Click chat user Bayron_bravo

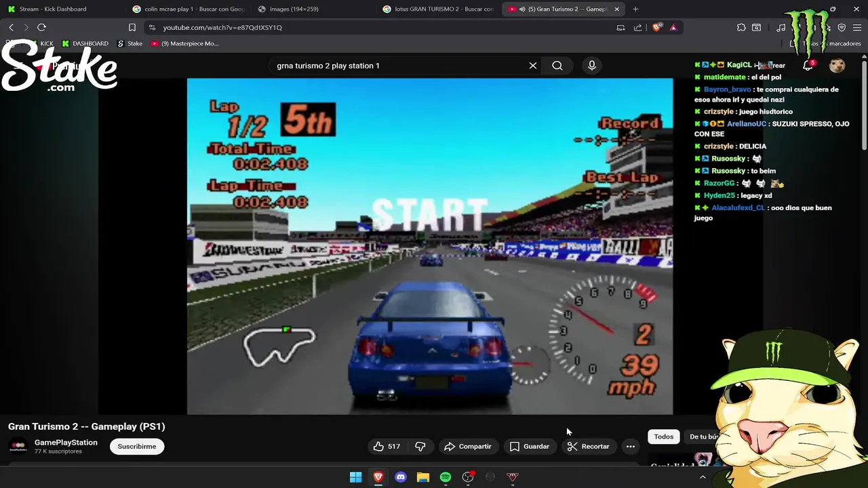728,89
